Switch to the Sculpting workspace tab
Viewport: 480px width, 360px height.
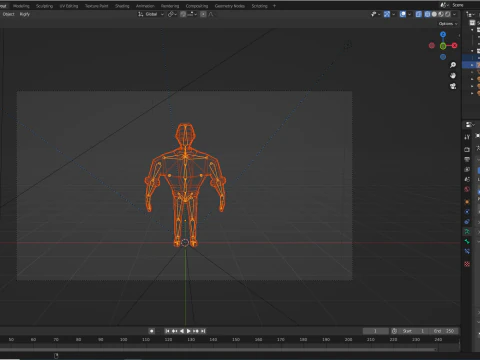tap(44, 6)
